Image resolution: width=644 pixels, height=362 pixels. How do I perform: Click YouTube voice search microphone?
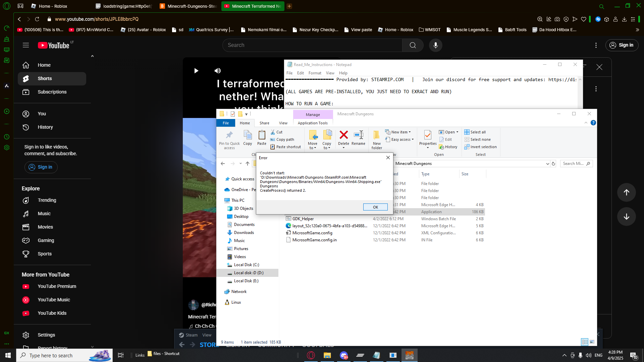pyautogui.click(x=435, y=45)
